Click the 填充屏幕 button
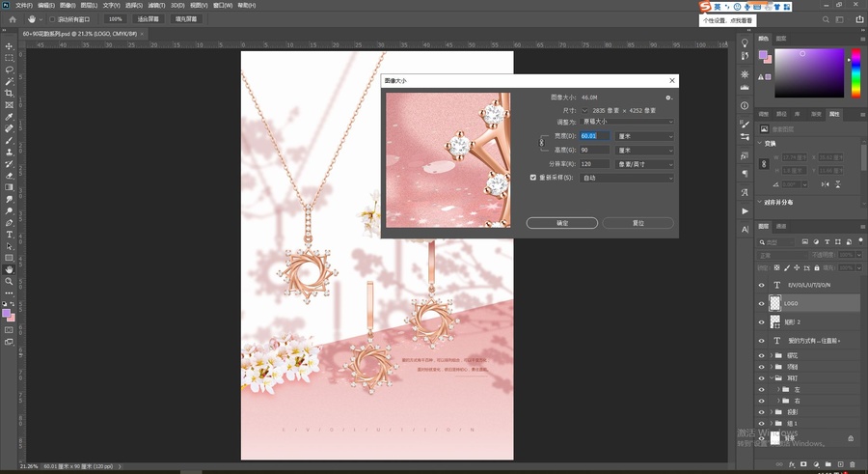 [186, 19]
